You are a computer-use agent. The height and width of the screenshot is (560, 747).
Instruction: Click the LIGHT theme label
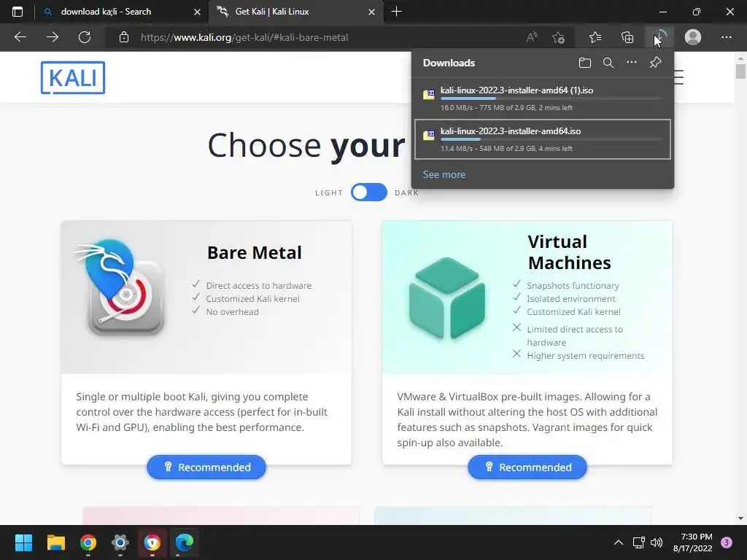[329, 192]
